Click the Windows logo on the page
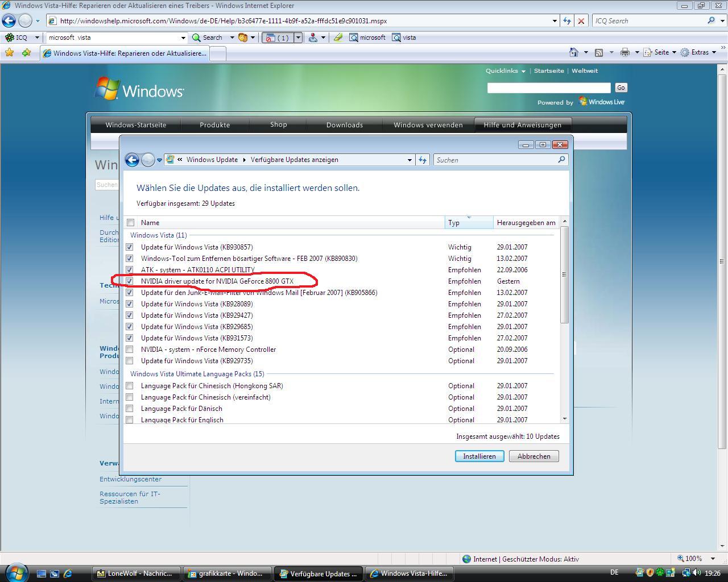Screen dimensions: 728x582 (x=139, y=90)
